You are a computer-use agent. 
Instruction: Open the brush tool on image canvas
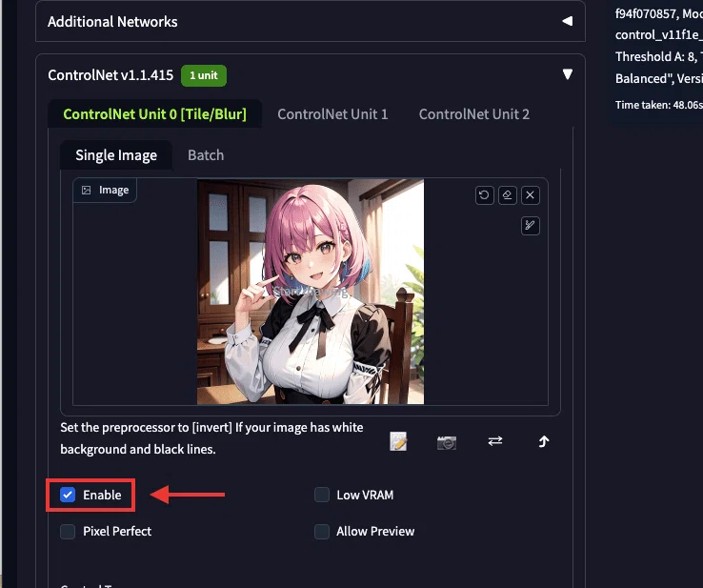tap(530, 226)
